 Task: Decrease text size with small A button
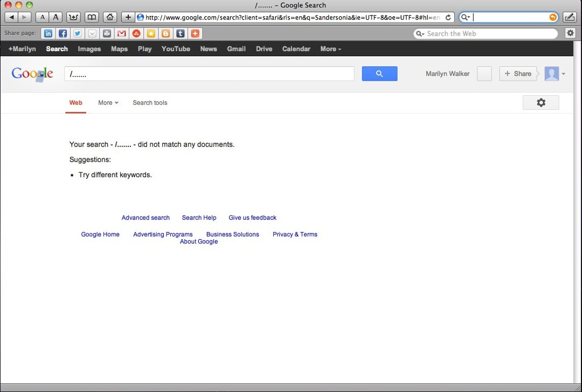43,17
